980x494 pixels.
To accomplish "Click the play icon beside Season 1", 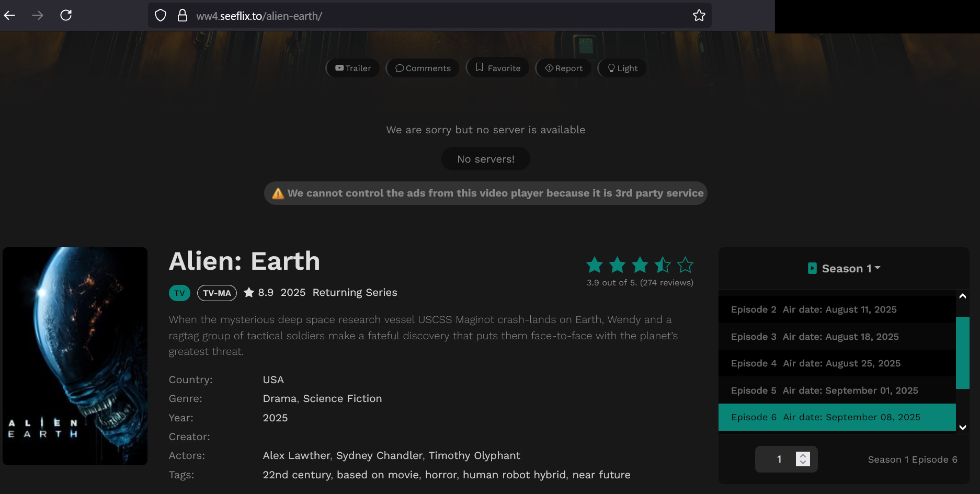I will [812, 268].
